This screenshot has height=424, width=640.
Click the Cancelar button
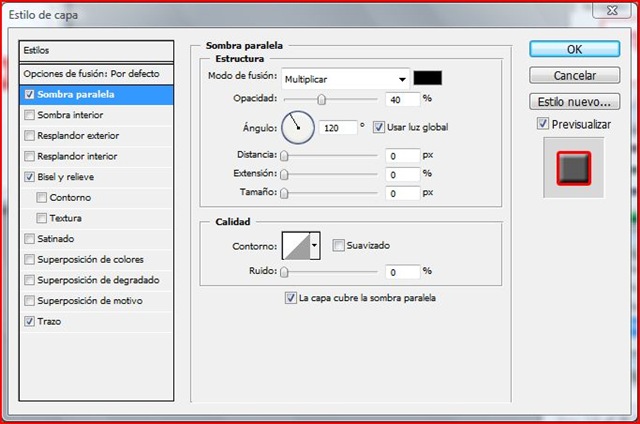574,75
